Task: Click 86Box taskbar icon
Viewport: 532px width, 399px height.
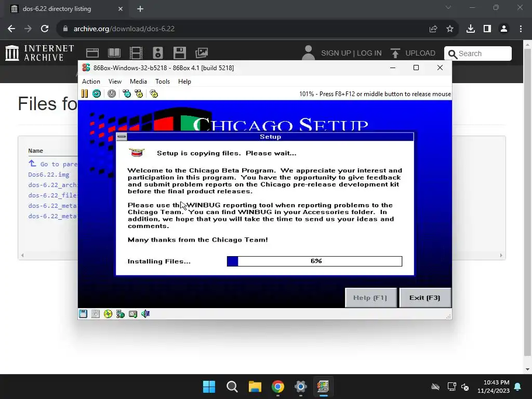Action: [323, 387]
